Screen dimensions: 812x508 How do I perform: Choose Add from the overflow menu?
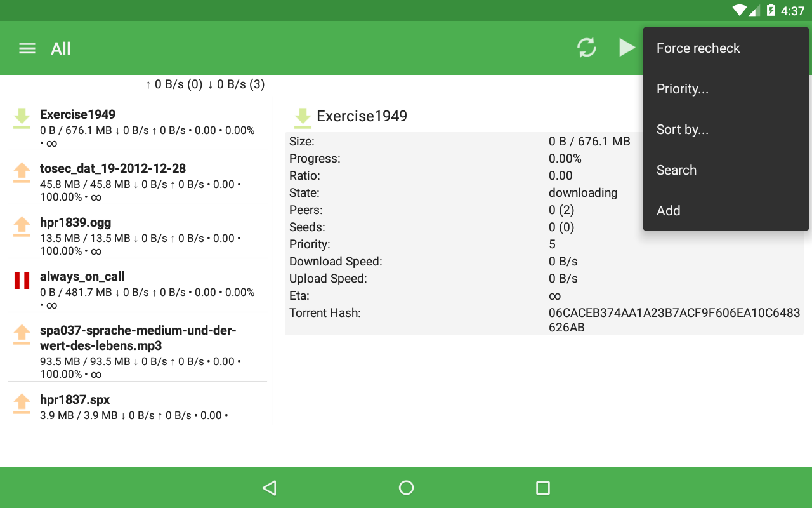click(726, 211)
